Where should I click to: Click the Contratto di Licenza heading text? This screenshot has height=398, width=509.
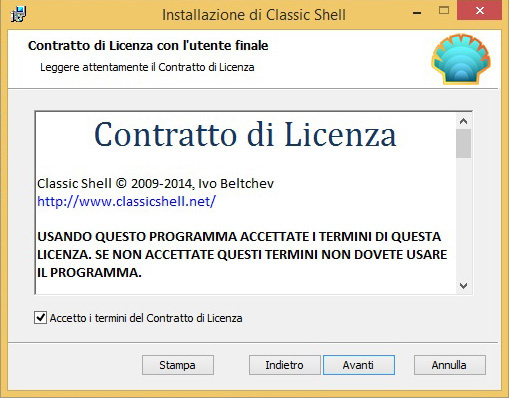point(245,134)
